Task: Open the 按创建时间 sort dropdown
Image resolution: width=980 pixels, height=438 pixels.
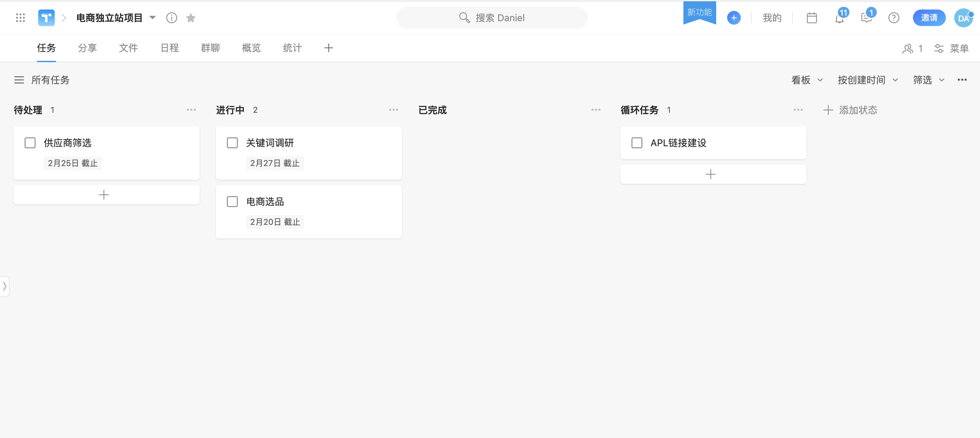Action: click(868, 80)
